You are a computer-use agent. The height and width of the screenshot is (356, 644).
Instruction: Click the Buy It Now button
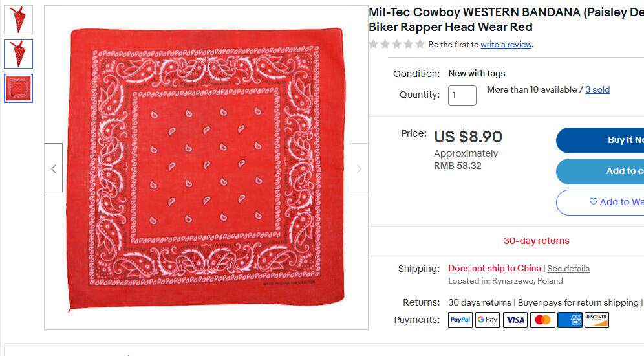coord(600,140)
